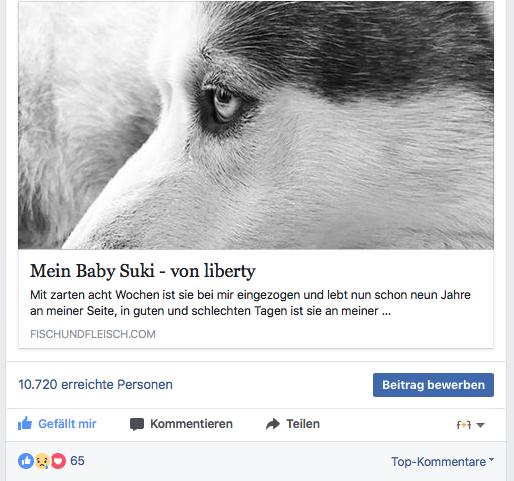The height and width of the screenshot is (481, 514).
Task: Click the share arrow icon
Action: coord(273,424)
